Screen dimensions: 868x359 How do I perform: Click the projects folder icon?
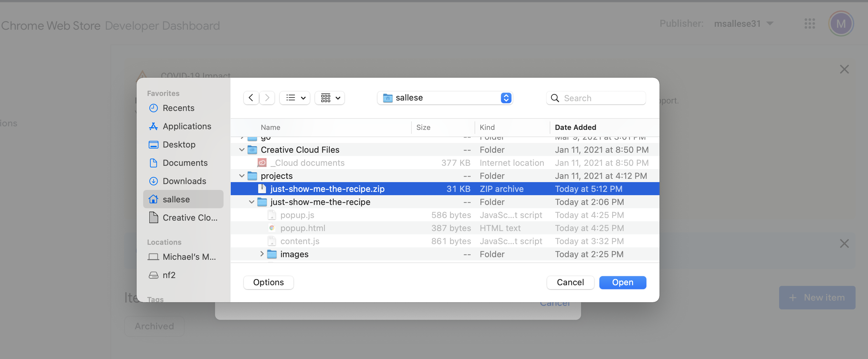click(252, 176)
